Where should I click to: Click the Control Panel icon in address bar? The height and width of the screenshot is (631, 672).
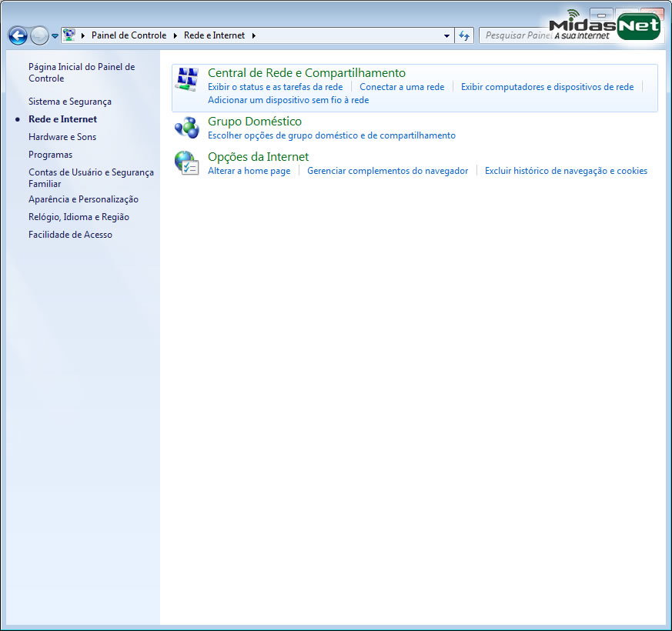(x=69, y=35)
